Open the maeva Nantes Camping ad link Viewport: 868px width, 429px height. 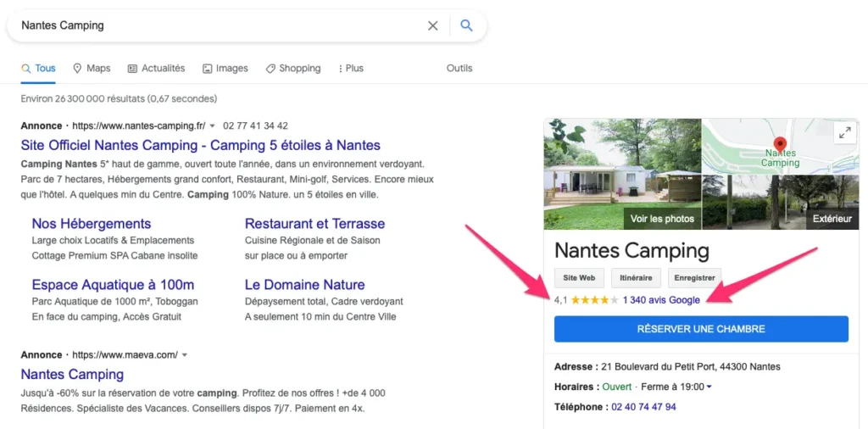(x=73, y=374)
